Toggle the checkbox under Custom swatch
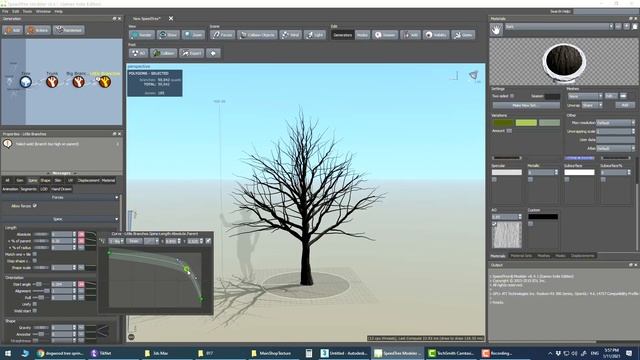The height and width of the screenshot is (360, 640). pos(530,224)
